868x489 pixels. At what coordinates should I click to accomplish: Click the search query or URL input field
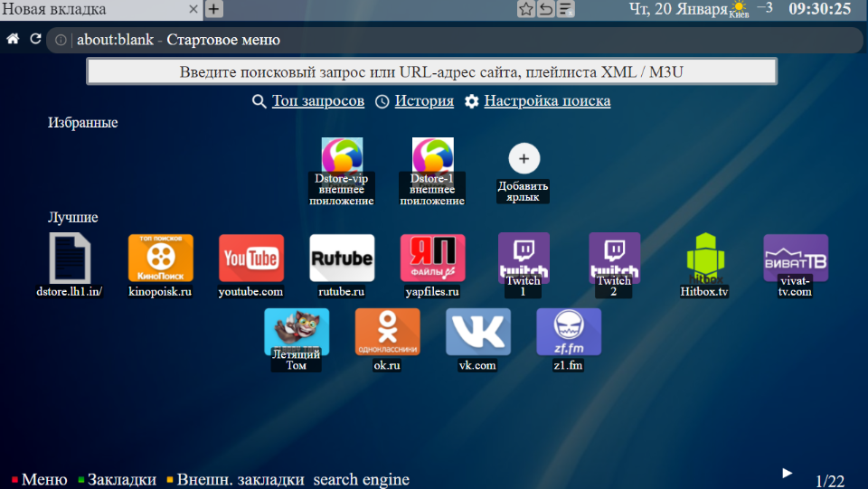click(x=431, y=72)
